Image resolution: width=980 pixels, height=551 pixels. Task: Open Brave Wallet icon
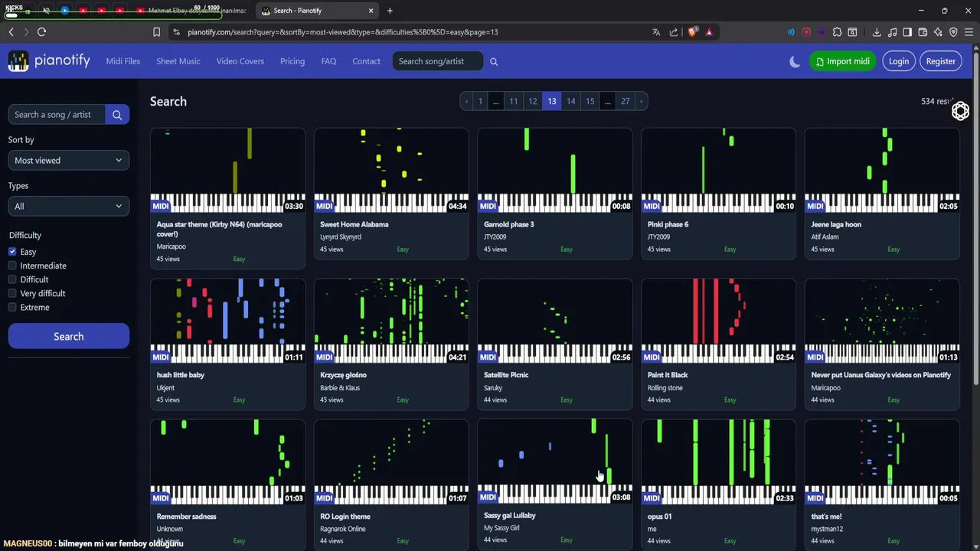pos(923,32)
